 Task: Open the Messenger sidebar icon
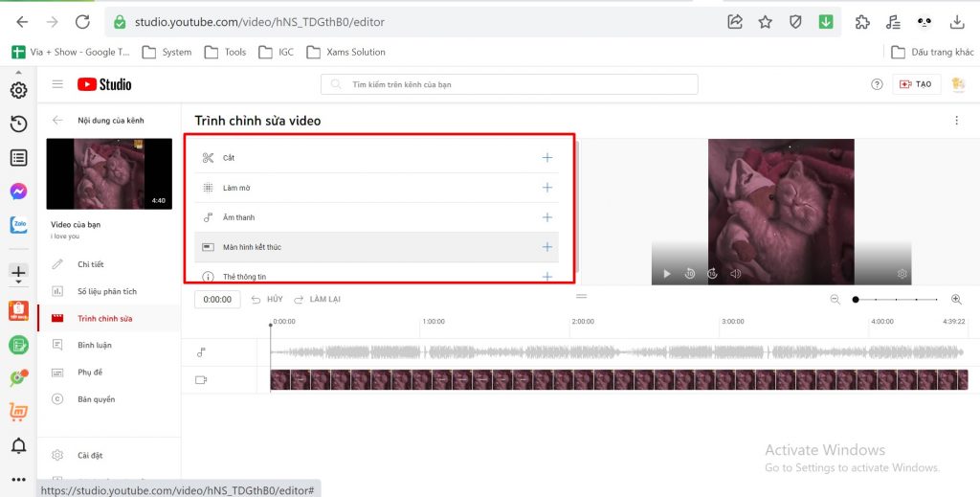19,192
